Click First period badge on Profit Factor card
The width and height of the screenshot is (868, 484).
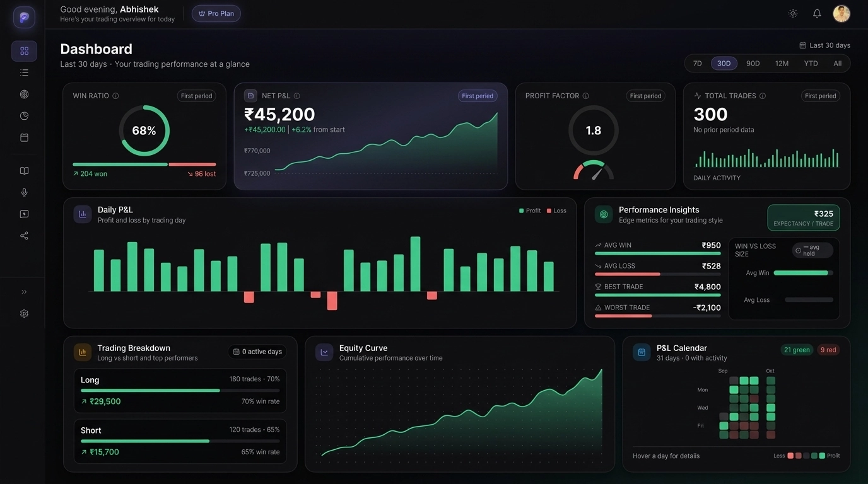pos(645,96)
